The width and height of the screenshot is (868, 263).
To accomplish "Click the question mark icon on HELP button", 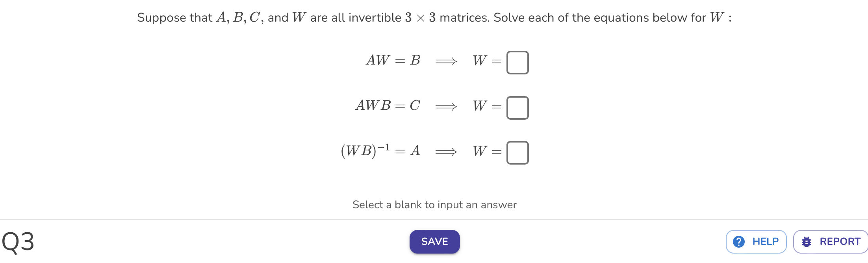I will (738, 241).
